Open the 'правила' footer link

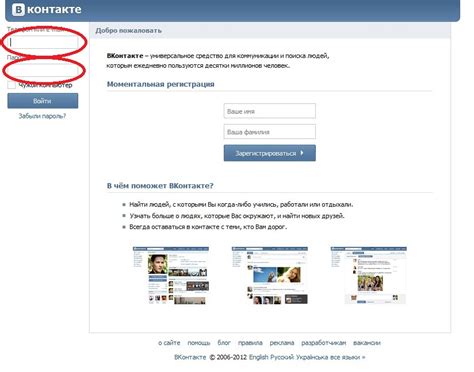click(x=250, y=343)
